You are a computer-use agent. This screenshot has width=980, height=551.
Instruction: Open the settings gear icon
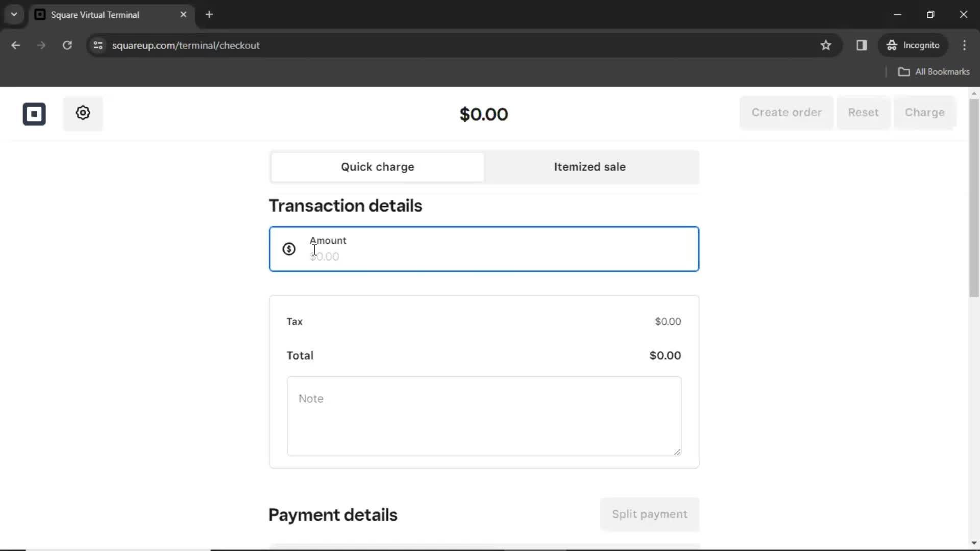pyautogui.click(x=83, y=113)
